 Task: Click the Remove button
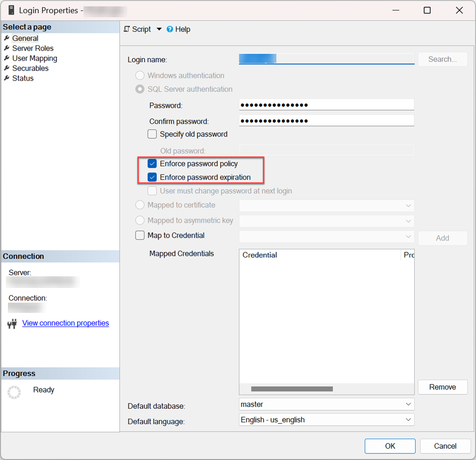[442, 387]
